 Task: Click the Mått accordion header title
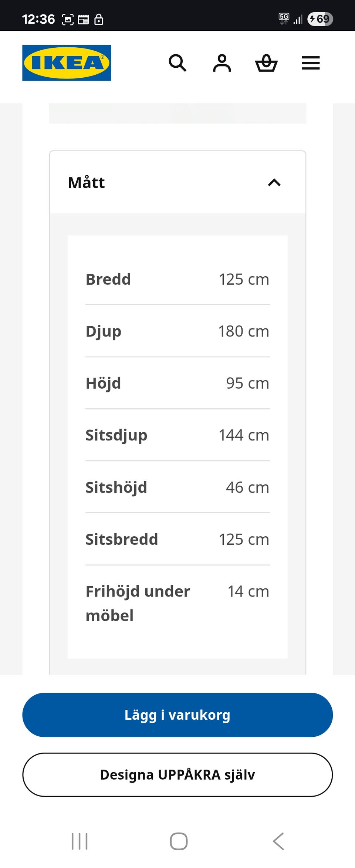(87, 182)
